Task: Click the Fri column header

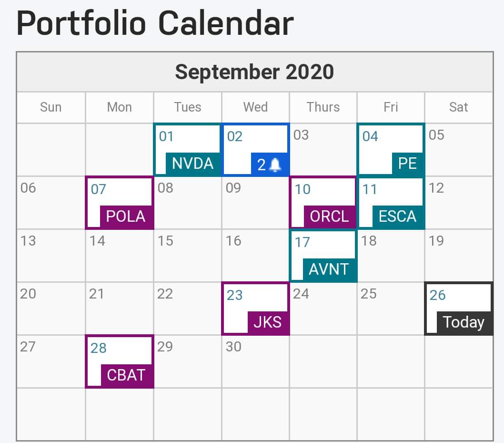Action: (391, 107)
